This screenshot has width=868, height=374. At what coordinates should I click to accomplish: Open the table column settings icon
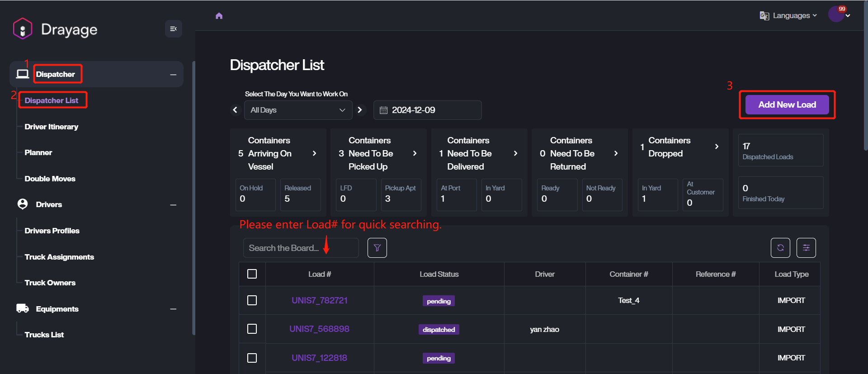point(806,248)
